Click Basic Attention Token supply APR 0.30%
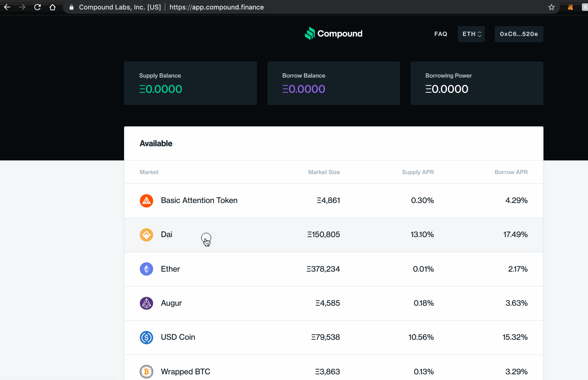588x380 pixels. pyautogui.click(x=422, y=201)
